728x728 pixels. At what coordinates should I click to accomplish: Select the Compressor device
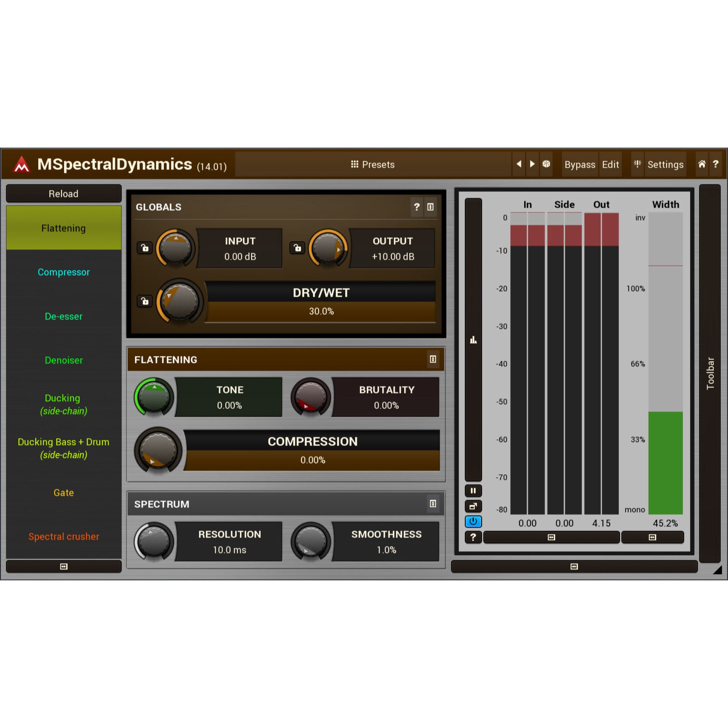[x=64, y=272]
